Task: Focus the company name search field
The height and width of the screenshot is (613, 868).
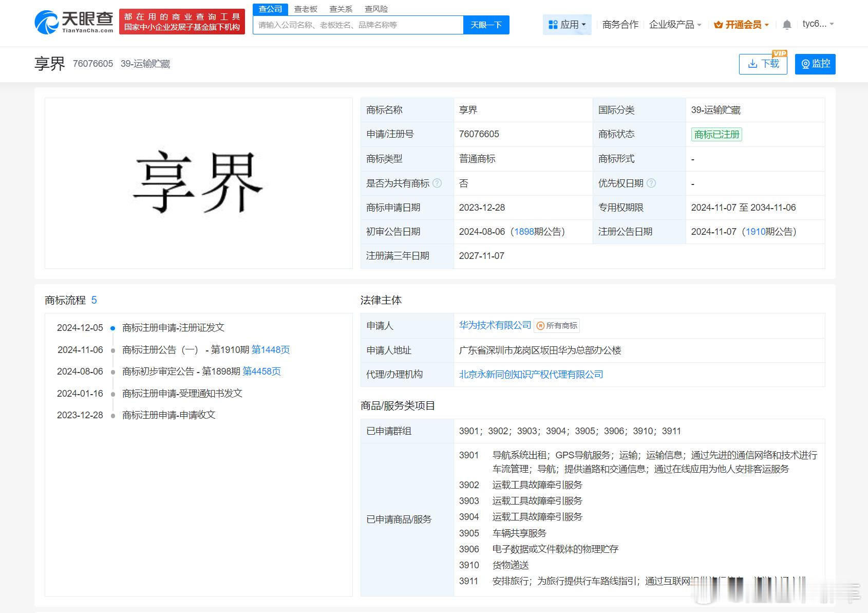Action: click(358, 25)
